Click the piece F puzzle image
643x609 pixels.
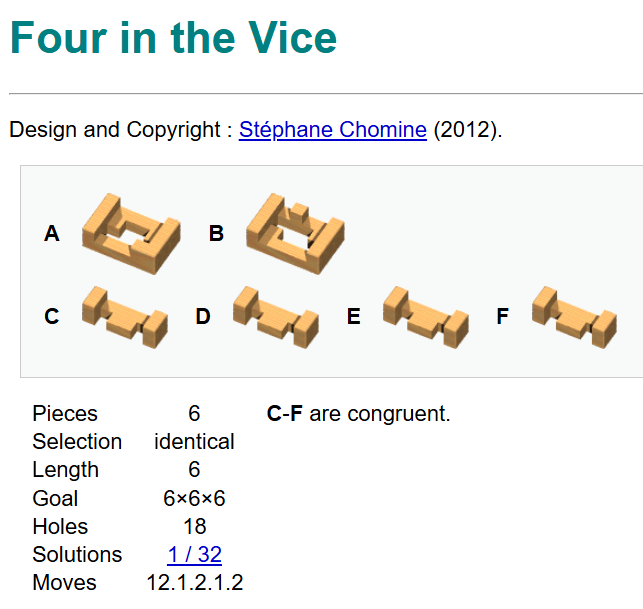point(575,315)
